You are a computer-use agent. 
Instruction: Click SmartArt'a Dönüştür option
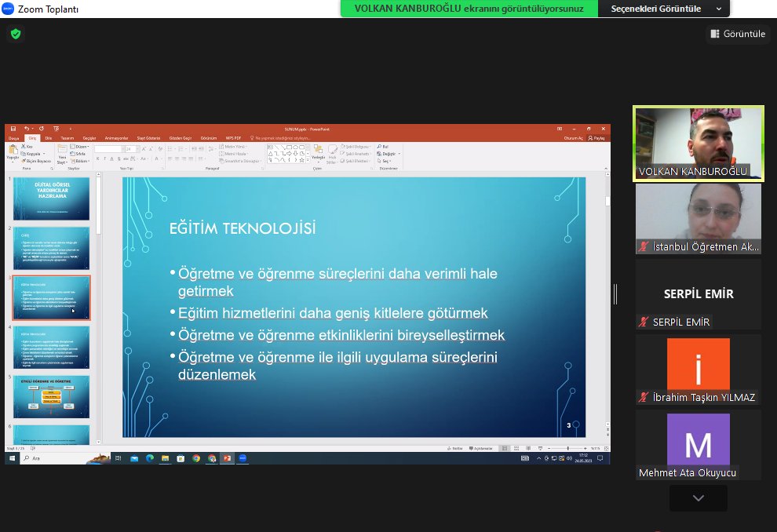(239, 161)
